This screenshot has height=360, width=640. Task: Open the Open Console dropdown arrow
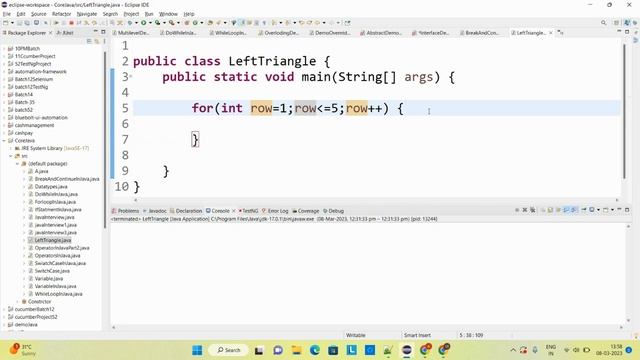point(612,210)
